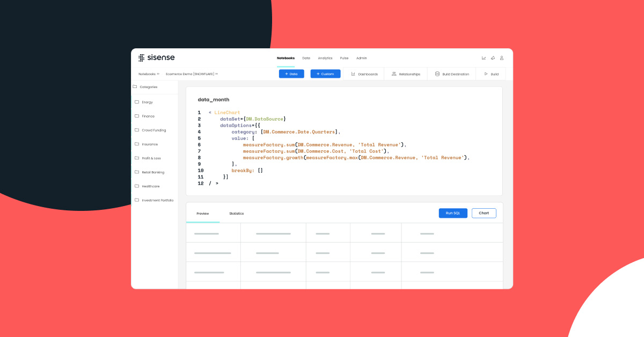Image resolution: width=644 pixels, height=337 pixels.
Task: Open the Notebooks tab
Action: [286, 58]
